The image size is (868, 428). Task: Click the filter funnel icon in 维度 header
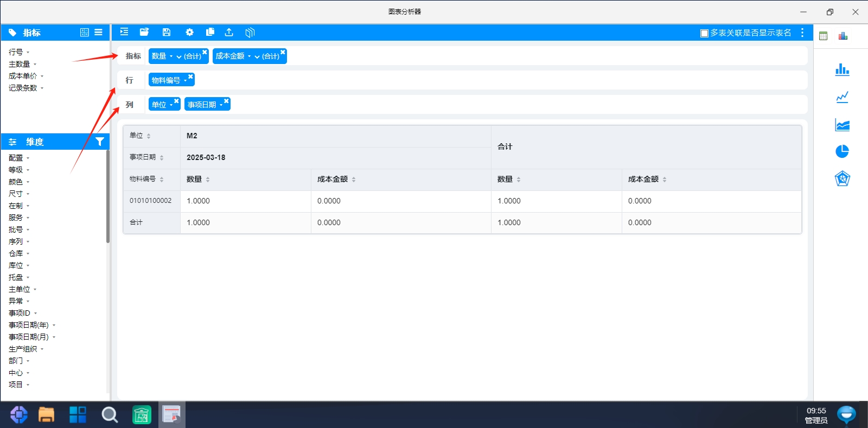pyautogui.click(x=100, y=142)
